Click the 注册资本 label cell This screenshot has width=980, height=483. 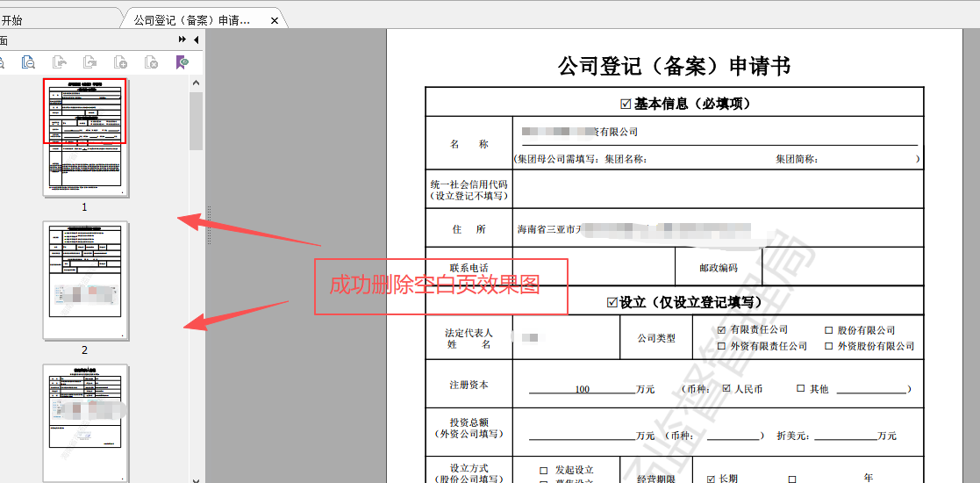tap(469, 385)
